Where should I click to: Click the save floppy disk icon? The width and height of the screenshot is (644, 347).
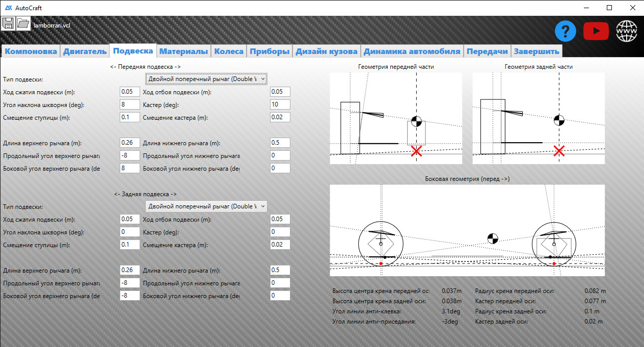point(8,23)
